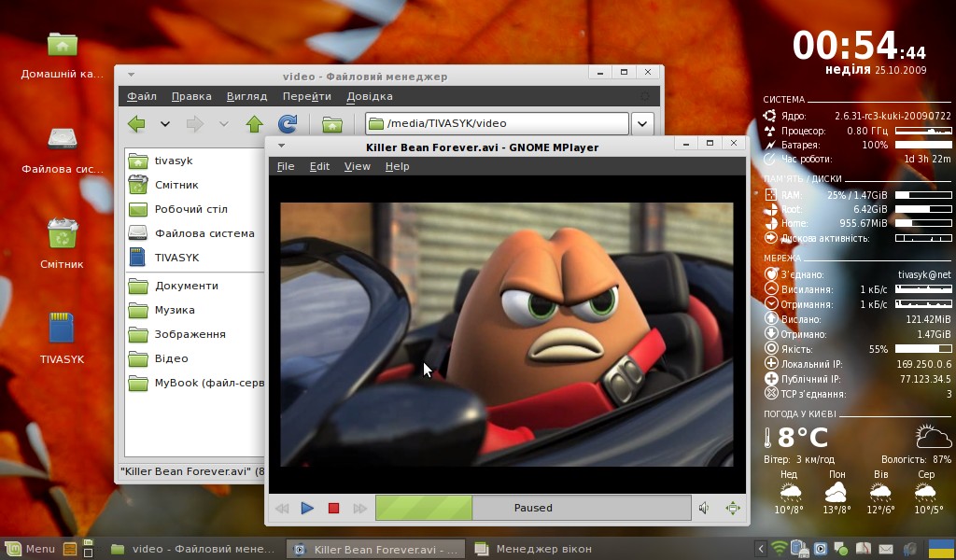Open the Перейти menu

point(306,96)
